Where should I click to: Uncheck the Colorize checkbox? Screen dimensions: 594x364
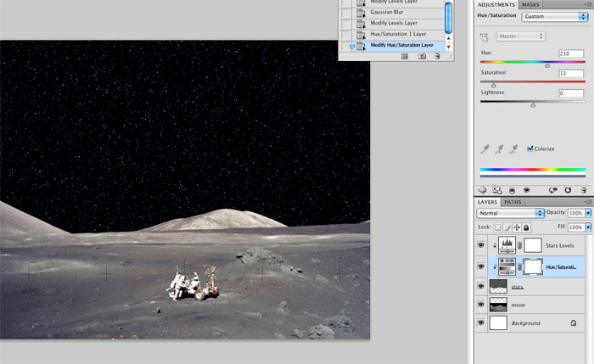click(530, 148)
